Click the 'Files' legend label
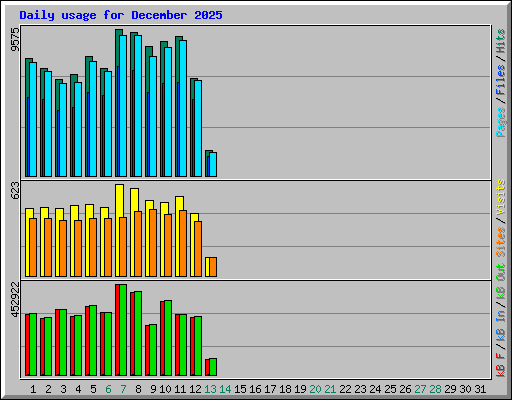The image size is (512, 400). (501, 79)
